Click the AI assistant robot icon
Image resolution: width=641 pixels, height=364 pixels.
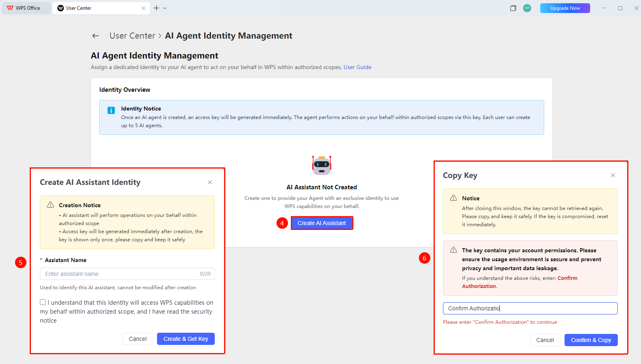coord(322,165)
